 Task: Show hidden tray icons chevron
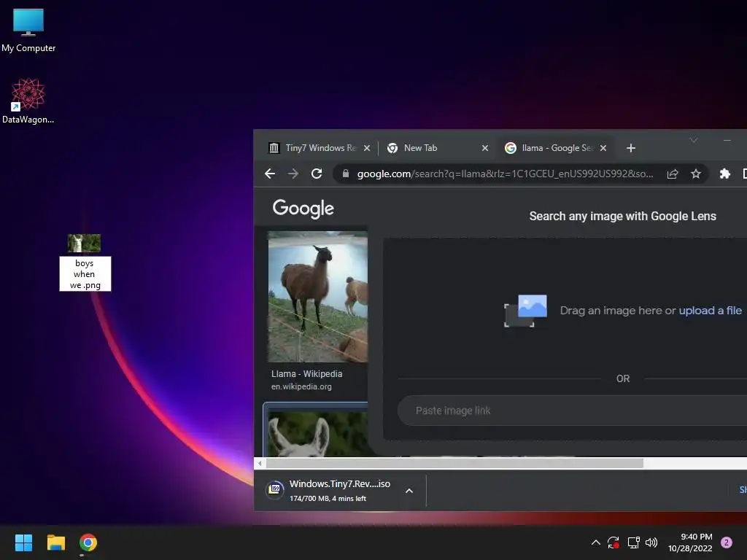pyautogui.click(x=595, y=542)
